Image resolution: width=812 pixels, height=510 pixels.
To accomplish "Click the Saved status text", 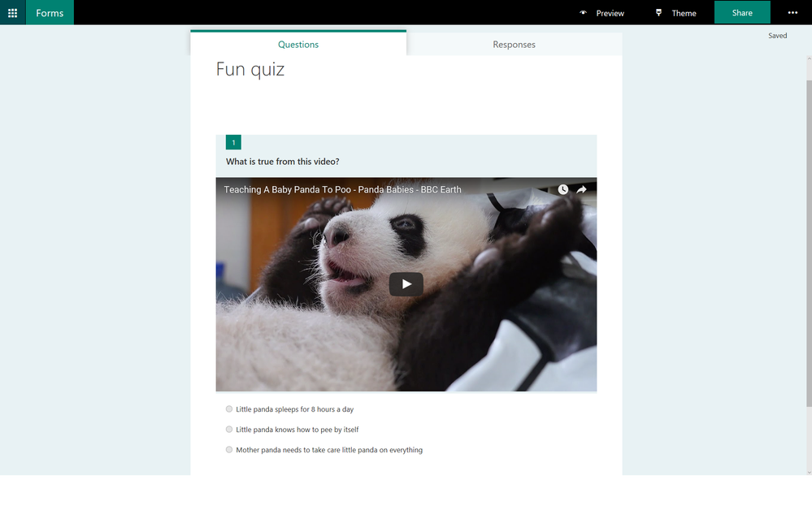I will (777, 36).
